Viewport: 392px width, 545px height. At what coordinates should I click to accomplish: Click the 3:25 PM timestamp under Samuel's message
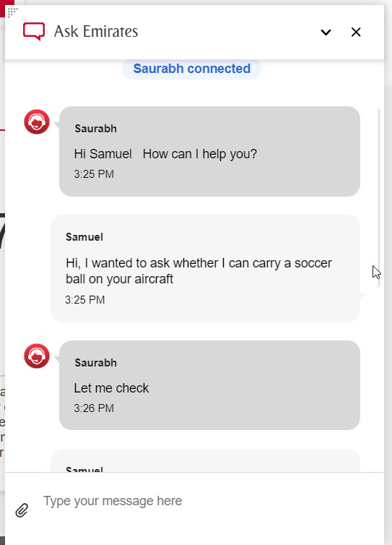coord(85,300)
